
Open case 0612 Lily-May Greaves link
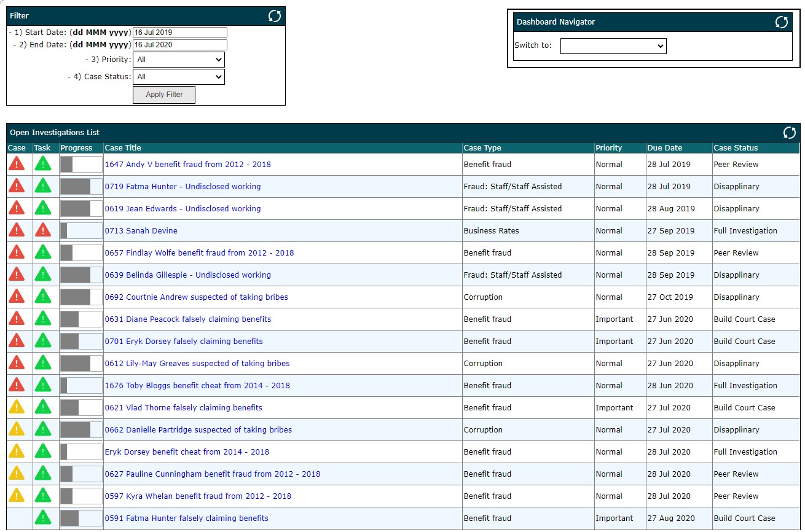click(x=197, y=364)
